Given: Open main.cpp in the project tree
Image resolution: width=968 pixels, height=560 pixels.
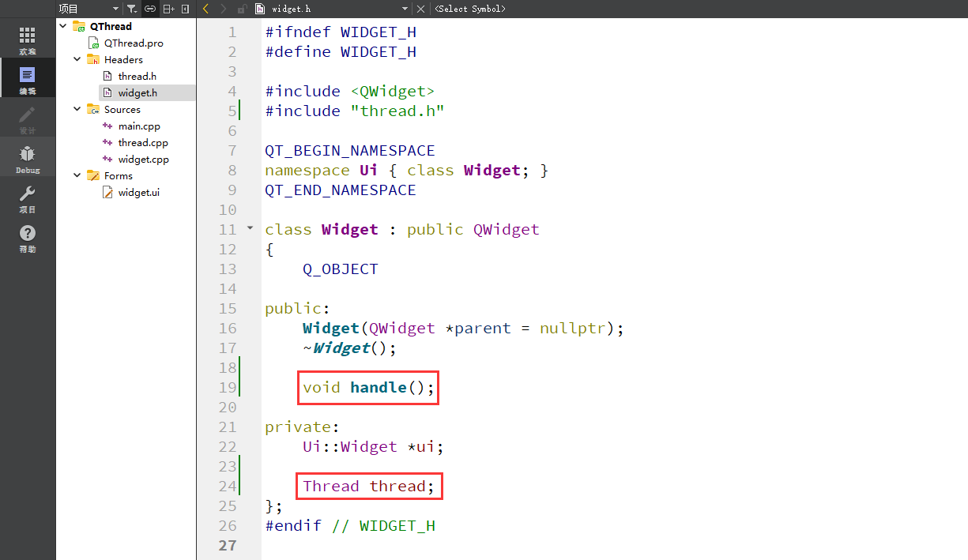Looking at the screenshot, I should click(x=139, y=126).
